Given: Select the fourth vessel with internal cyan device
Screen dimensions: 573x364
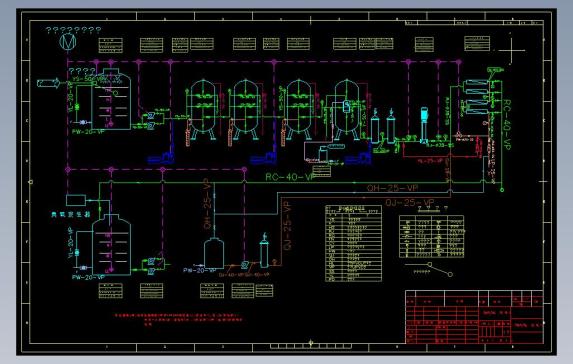Looking at the screenshot, I should [347, 109].
